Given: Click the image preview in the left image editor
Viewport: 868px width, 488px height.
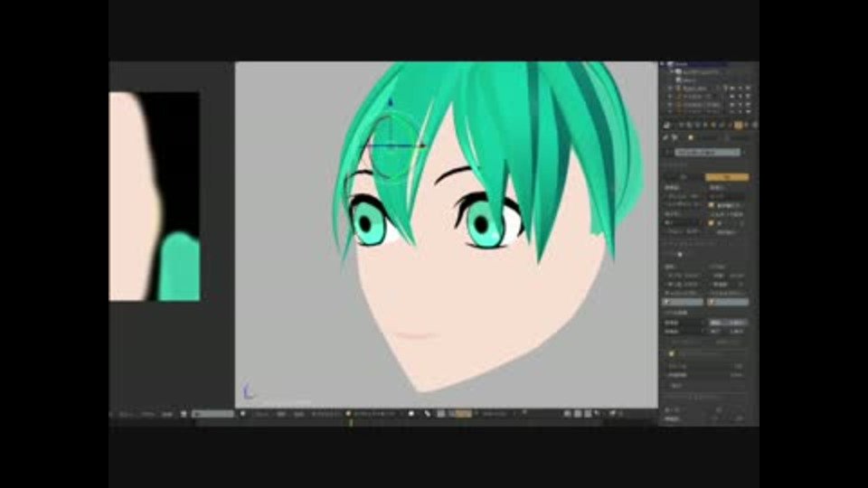Looking at the screenshot, I should coord(155,196).
